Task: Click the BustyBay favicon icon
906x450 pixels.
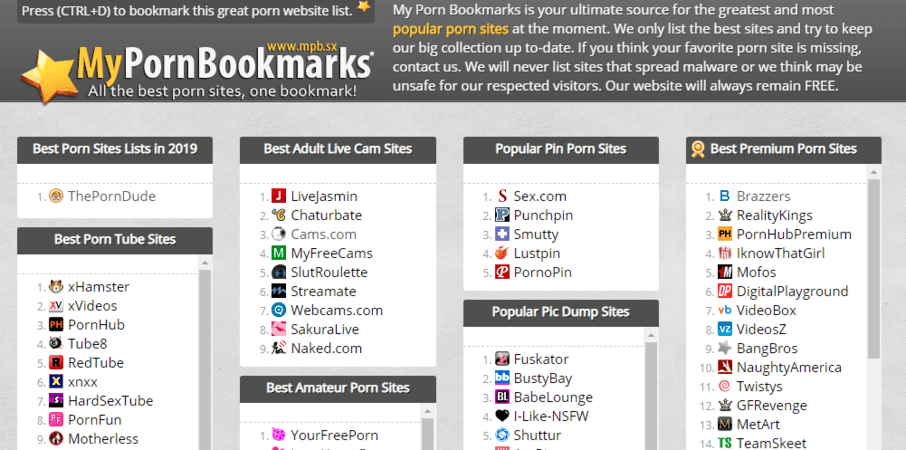Action: click(x=502, y=378)
